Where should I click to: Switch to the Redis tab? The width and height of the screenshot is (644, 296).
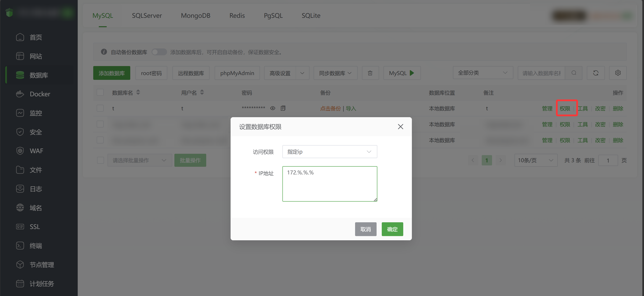(x=237, y=16)
